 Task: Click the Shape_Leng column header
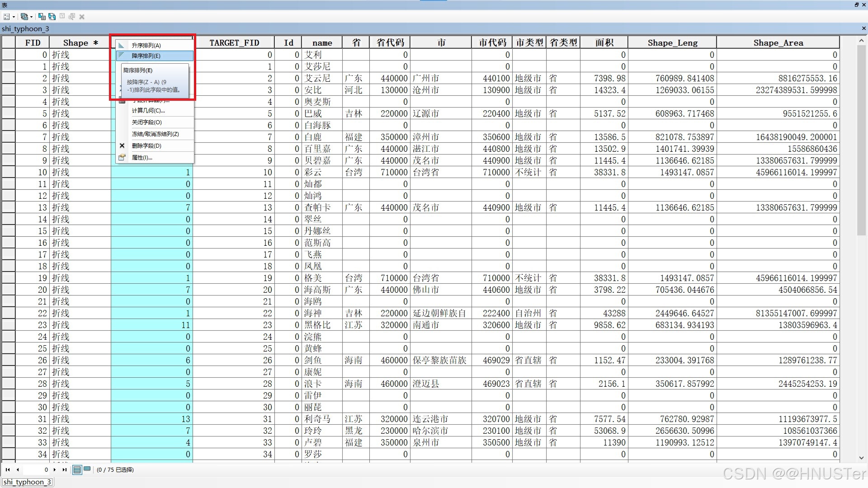[672, 42]
